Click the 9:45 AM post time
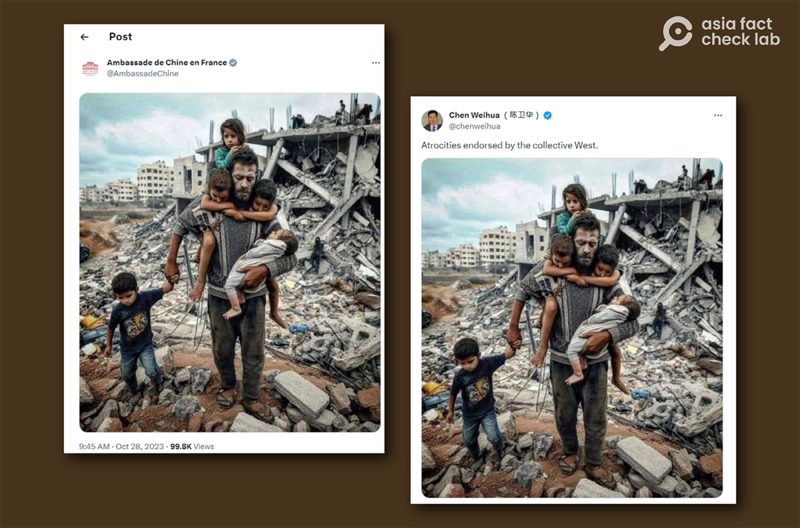The width and height of the screenshot is (800, 528). click(x=97, y=446)
